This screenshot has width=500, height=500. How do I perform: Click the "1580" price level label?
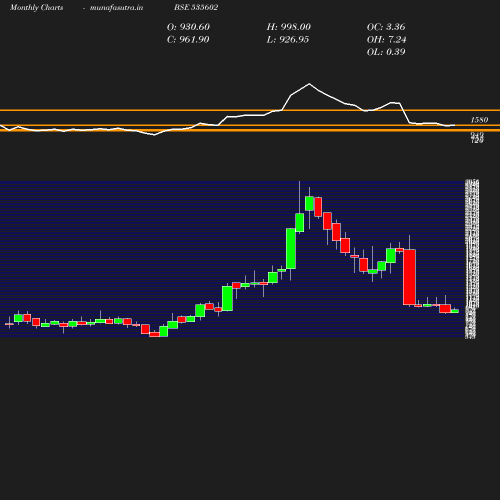pos(479,120)
